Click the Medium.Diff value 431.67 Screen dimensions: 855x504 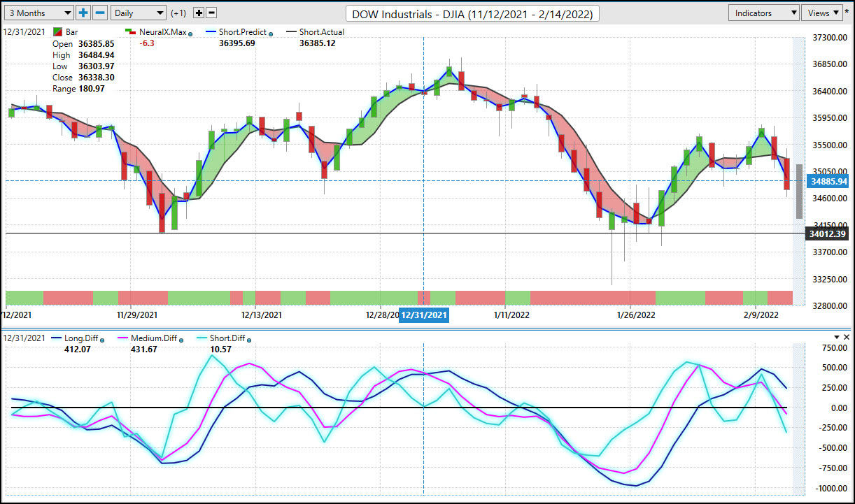pyautogui.click(x=143, y=350)
